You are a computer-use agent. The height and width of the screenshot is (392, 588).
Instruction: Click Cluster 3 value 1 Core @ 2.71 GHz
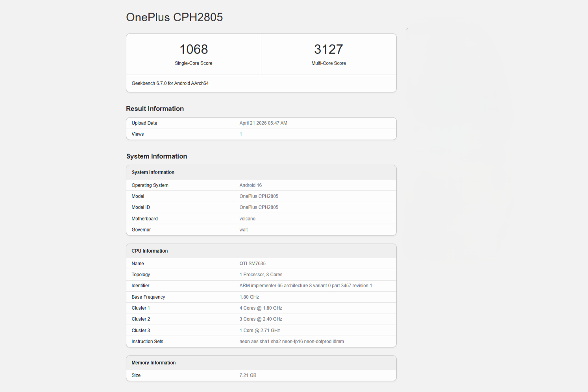(259, 331)
